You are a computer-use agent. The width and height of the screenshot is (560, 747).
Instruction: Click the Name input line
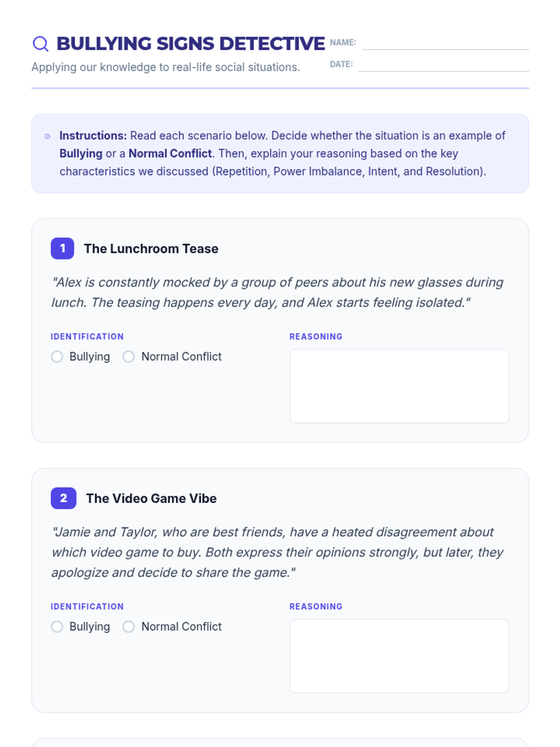[x=445, y=43]
